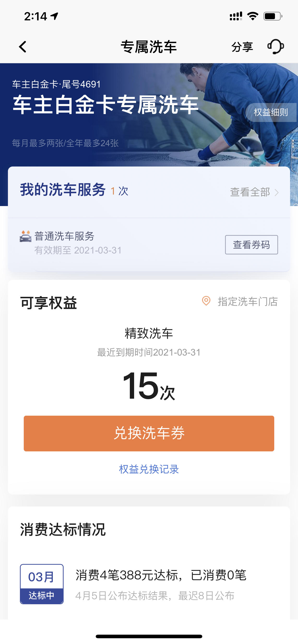The width and height of the screenshot is (298, 644).
Task: Tap the cellular signal icon
Action: point(236,16)
